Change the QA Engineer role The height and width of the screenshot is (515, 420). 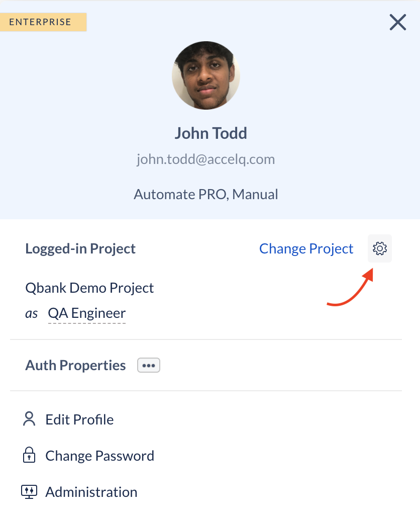point(86,313)
